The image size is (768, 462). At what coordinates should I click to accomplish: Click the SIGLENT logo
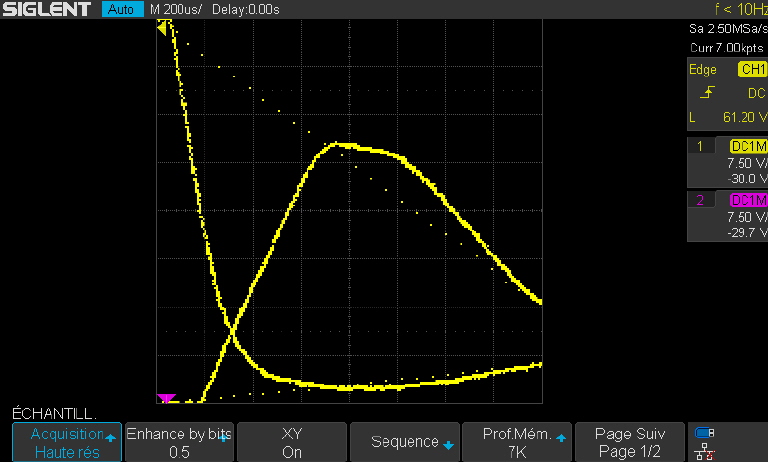click(x=47, y=9)
